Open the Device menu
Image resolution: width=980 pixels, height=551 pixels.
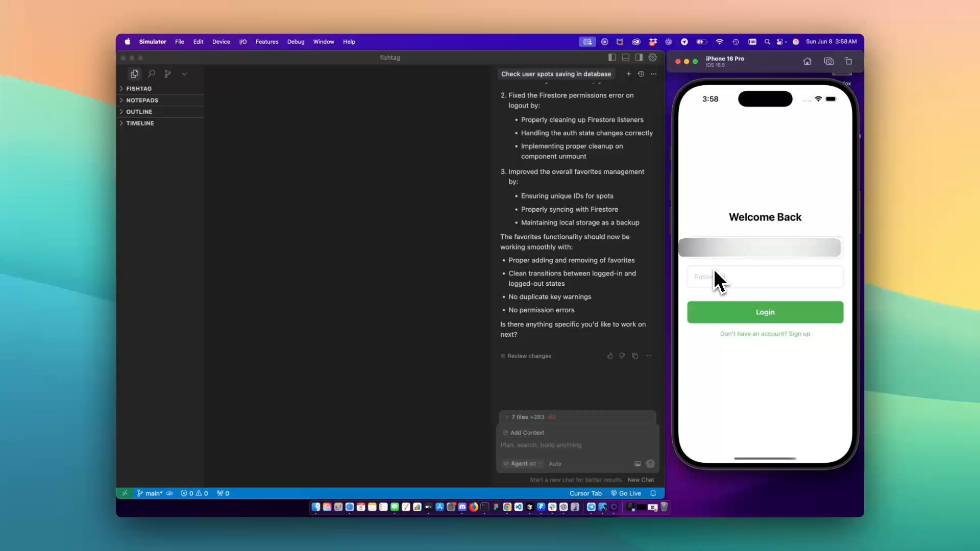coord(221,42)
